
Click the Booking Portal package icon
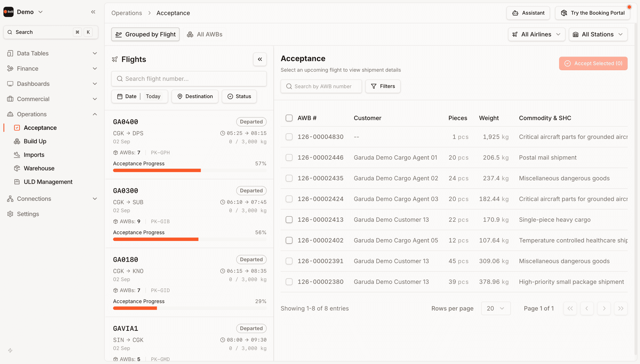(564, 13)
